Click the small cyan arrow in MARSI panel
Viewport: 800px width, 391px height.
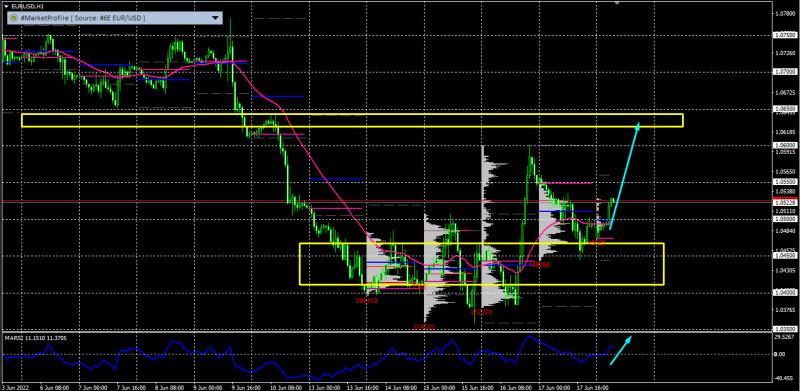(x=621, y=350)
